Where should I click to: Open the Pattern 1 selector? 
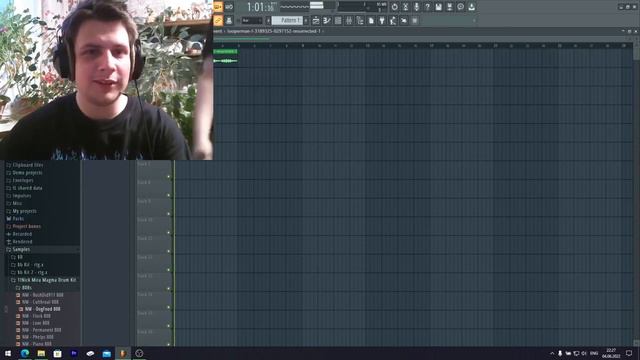point(287,20)
